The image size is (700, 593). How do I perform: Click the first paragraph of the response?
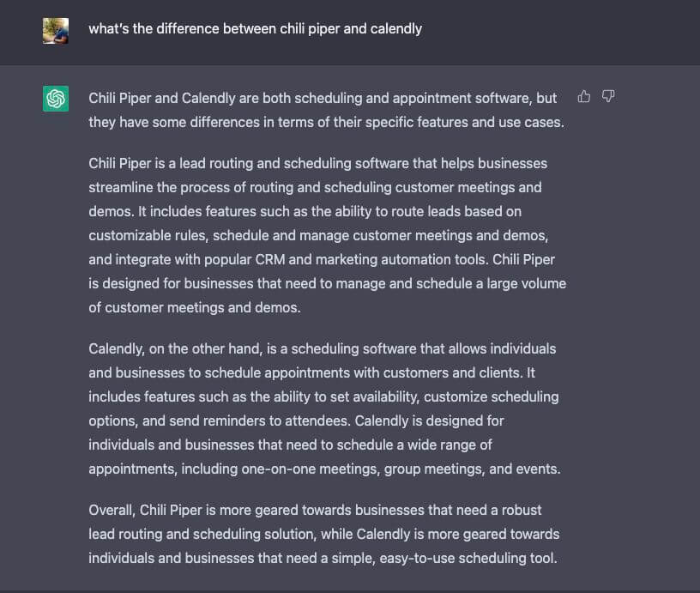pyautogui.click(x=326, y=110)
